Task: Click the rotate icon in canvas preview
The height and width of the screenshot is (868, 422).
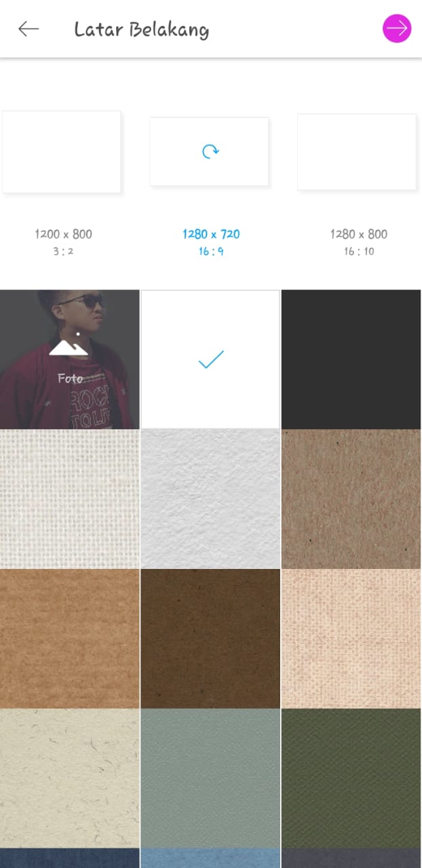Action: pyautogui.click(x=210, y=151)
